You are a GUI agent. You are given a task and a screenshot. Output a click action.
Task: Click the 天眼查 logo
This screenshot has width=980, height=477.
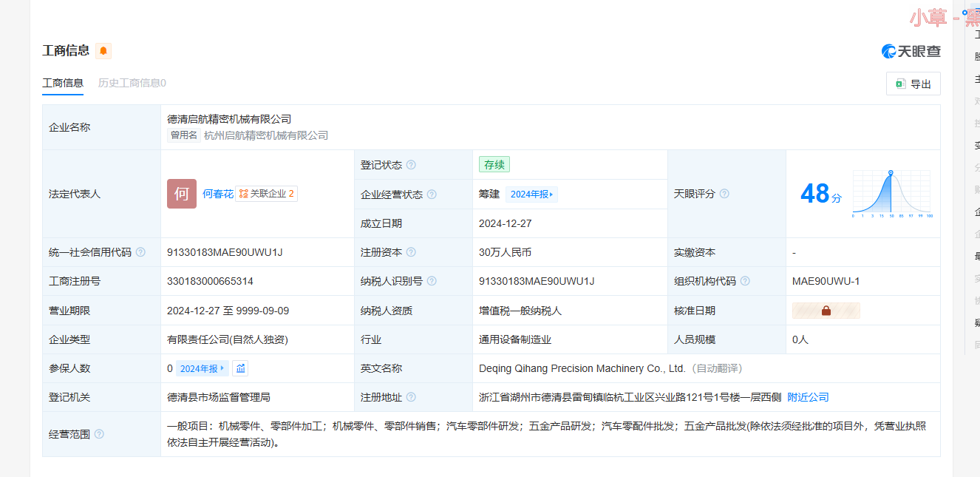tap(911, 51)
